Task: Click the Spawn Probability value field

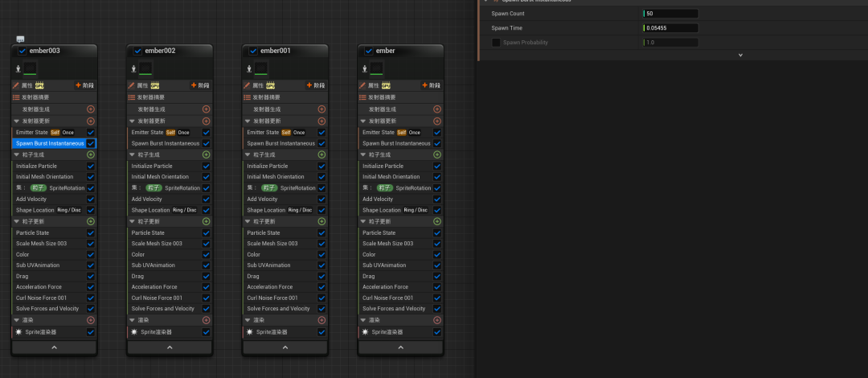Action: [670, 42]
